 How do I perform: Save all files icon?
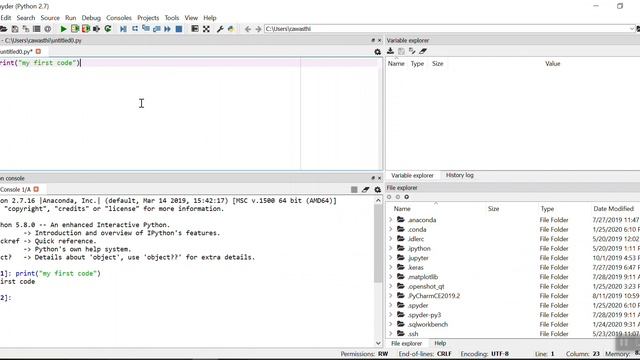coord(26,29)
